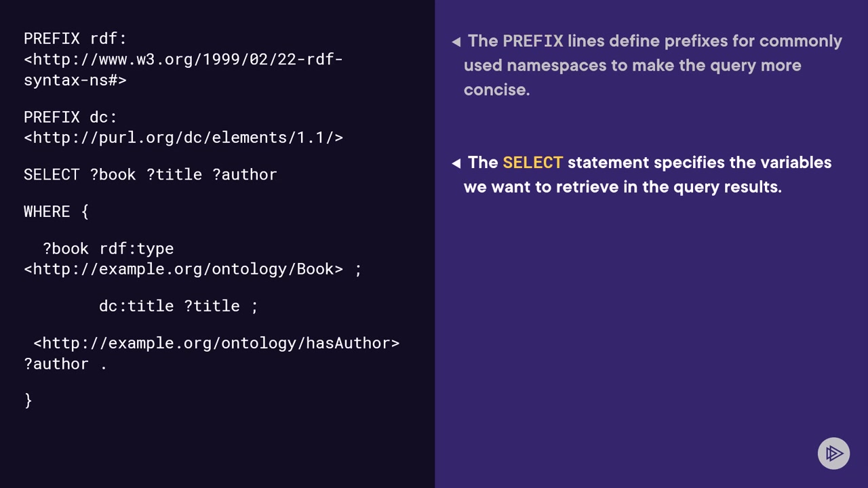The width and height of the screenshot is (868, 488).
Task: Click the WHERE keyword in the code
Action: pos(47,211)
